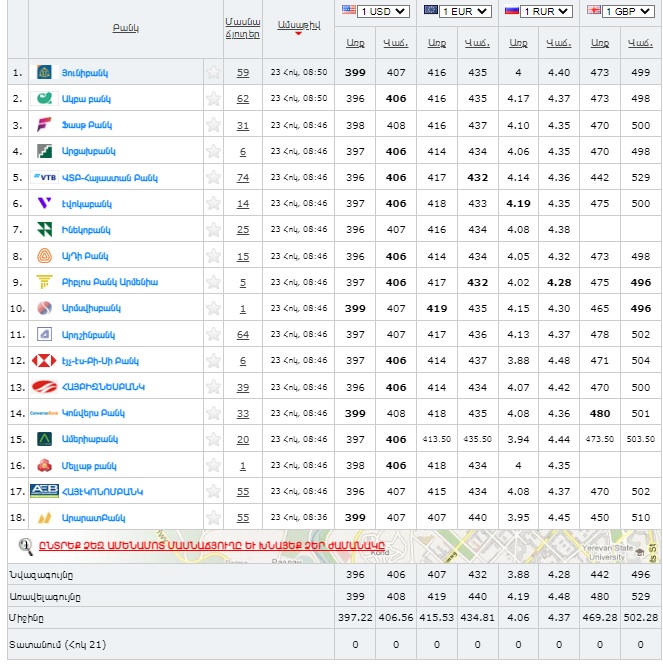Click the Unibank logo icon in row 1
Viewport: 663px width, 667px height.
point(44,73)
